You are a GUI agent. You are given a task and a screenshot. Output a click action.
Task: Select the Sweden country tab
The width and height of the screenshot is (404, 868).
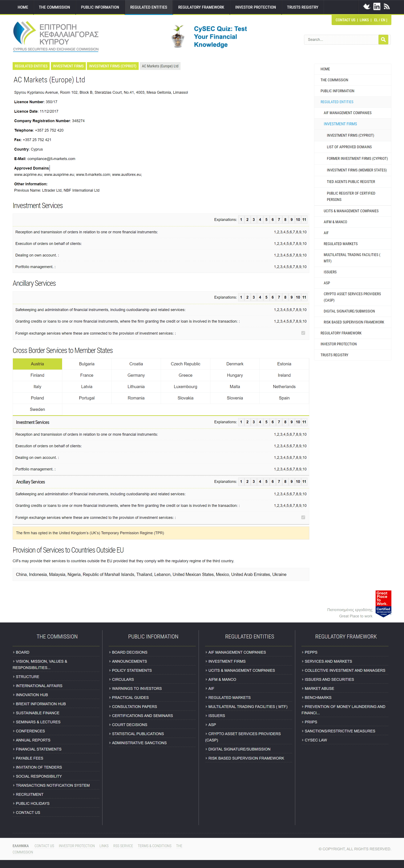click(37, 409)
